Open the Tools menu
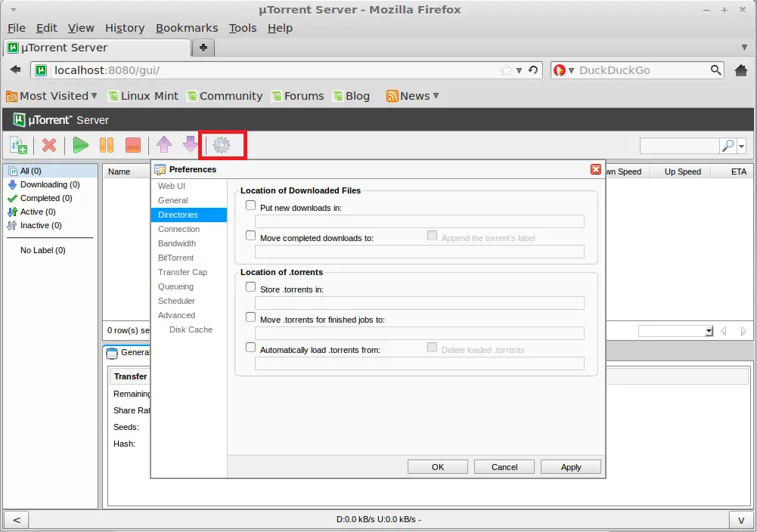Screen dimensions: 757x532 [242, 28]
